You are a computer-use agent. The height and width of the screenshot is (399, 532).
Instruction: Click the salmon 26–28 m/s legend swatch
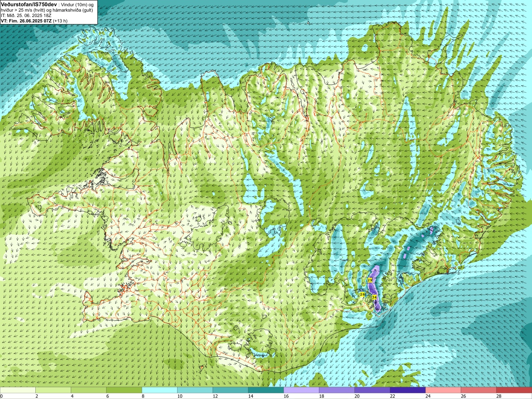click(479, 390)
